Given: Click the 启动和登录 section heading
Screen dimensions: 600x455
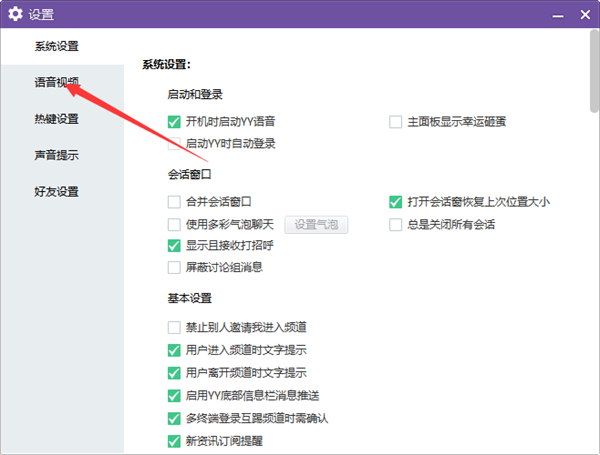Looking at the screenshot, I should coord(195,94).
